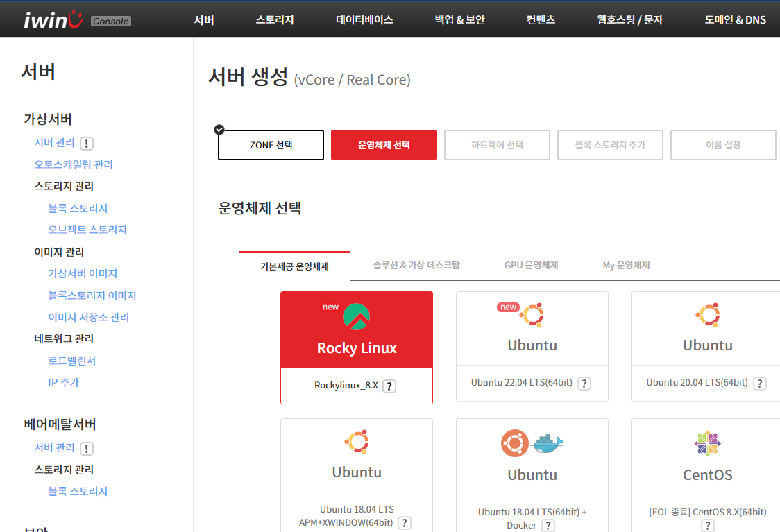Click help icon beside Ubuntu 20.04 LTS
The width and height of the screenshot is (780, 532).
click(760, 384)
